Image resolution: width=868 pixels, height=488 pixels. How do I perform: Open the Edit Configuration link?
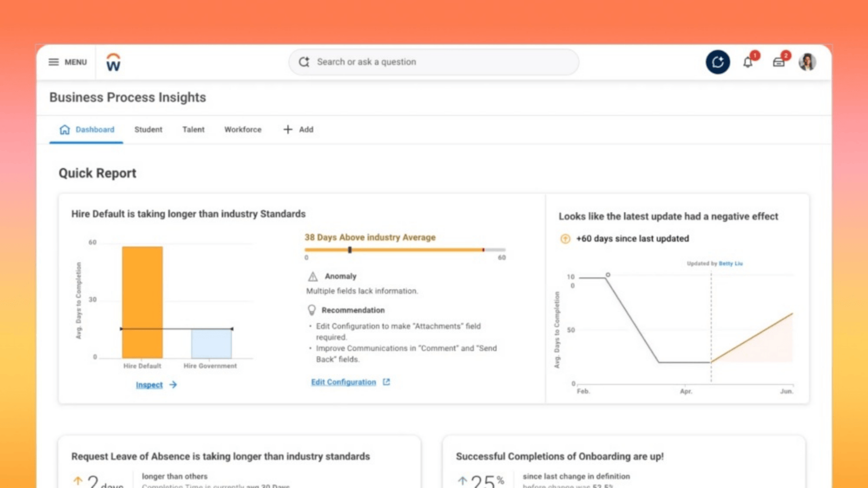point(344,382)
